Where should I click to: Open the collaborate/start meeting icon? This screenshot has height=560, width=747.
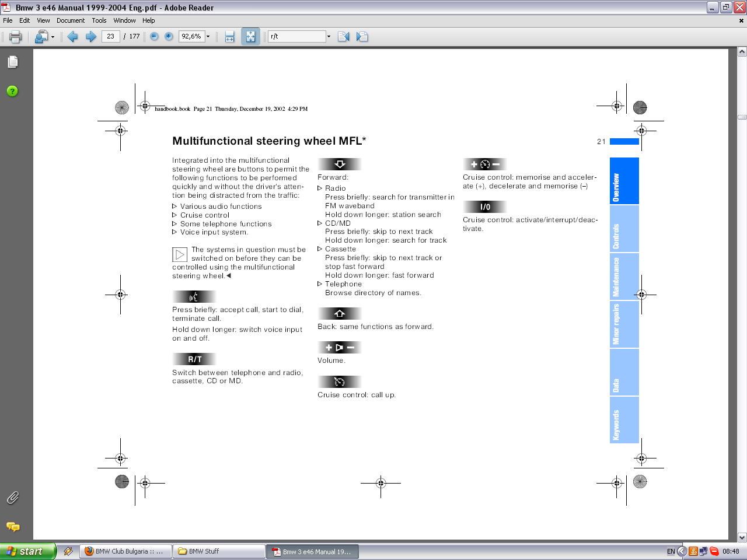click(x=41, y=37)
